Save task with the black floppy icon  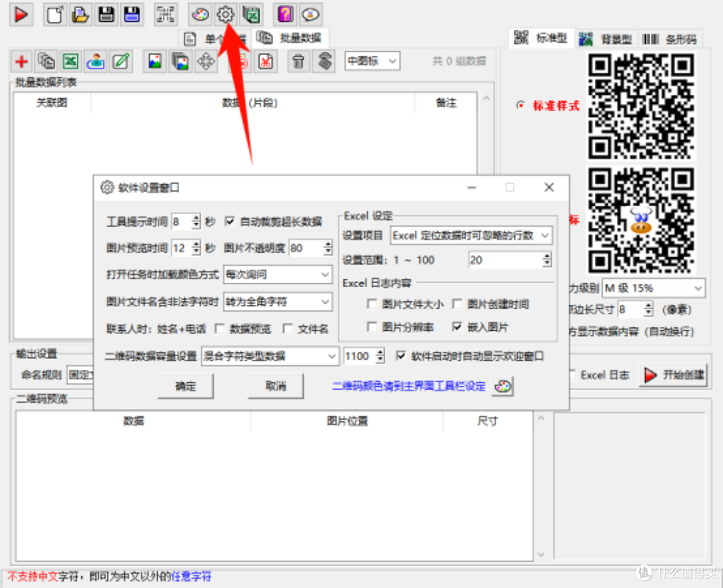[x=106, y=14]
